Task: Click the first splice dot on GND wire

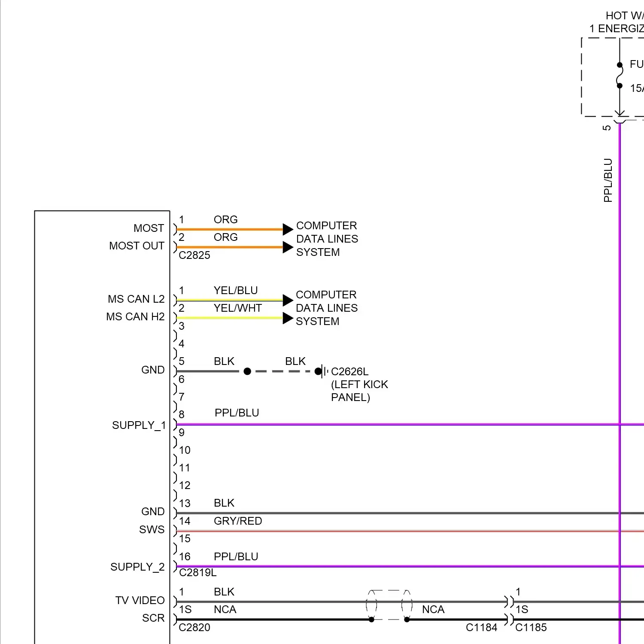Action: [247, 371]
